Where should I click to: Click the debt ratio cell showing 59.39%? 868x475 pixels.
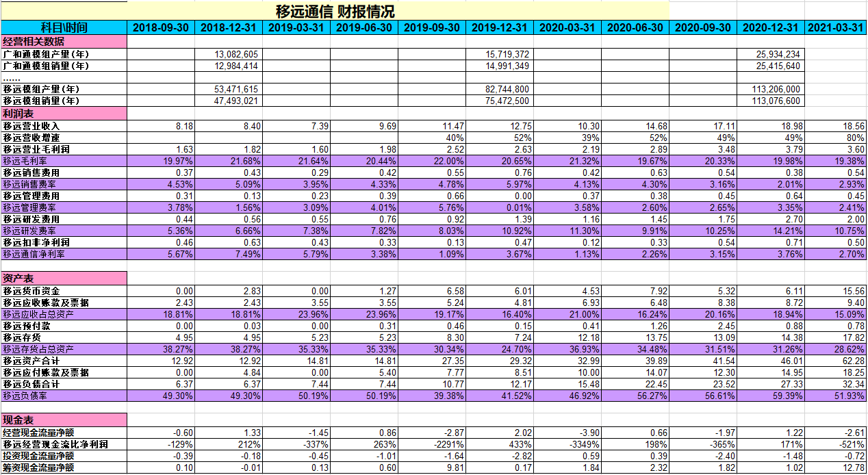point(770,396)
